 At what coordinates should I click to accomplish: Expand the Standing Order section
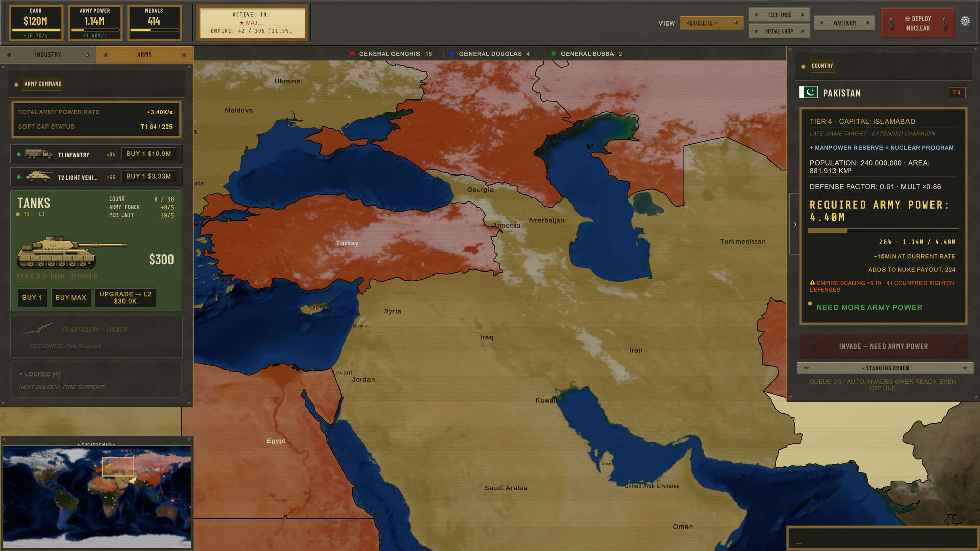885,368
